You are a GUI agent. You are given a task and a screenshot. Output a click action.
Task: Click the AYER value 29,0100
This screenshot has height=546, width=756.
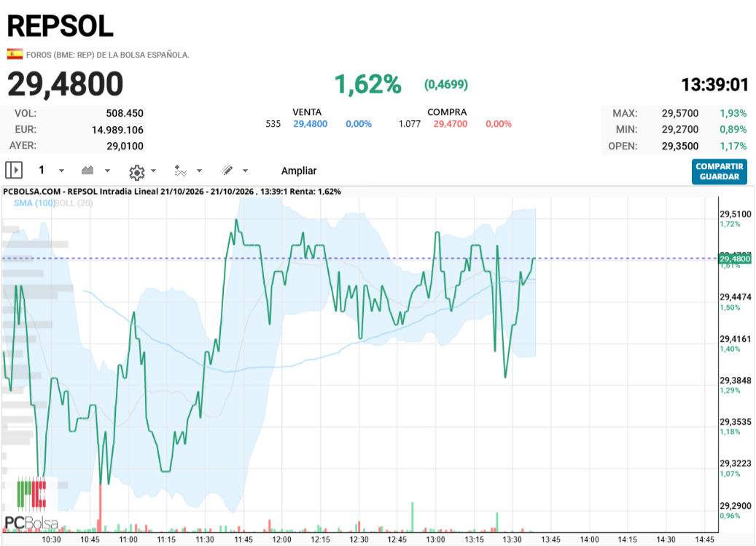(125, 146)
